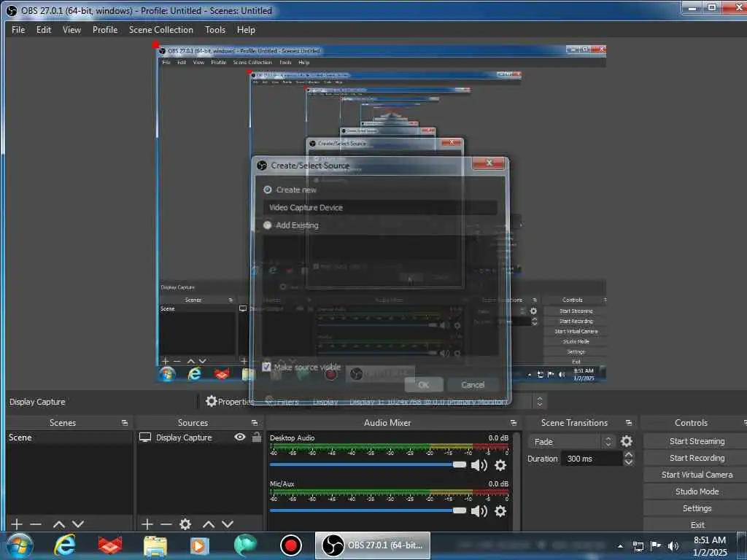Click volume icon in system tray
Screen dimensions: 747x560
coord(673,546)
